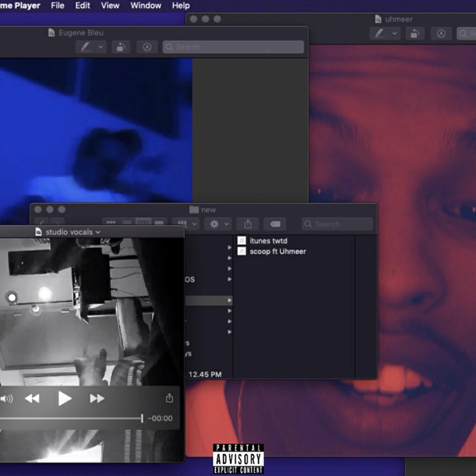Click the playhead handle on QuickTime timeline
The width and height of the screenshot is (476, 476).
[142, 418]
